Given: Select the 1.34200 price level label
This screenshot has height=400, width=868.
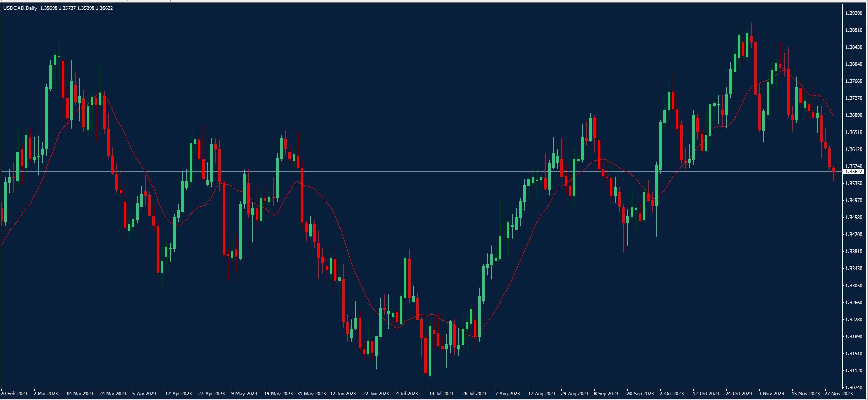Looking at the screenshot, I should [x=854, y=235].
